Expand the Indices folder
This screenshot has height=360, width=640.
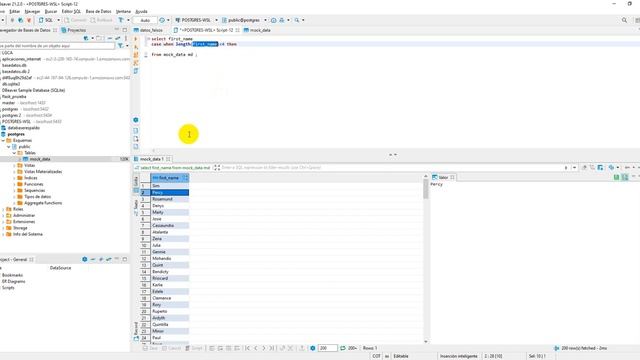(x=14, y=178)
